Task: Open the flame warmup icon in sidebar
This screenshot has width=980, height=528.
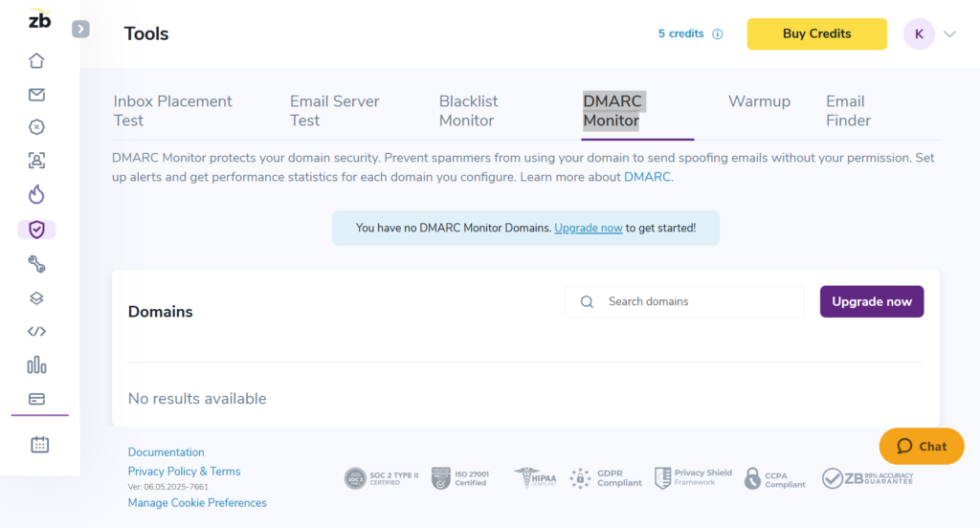Action: click(x=37, y=194)
